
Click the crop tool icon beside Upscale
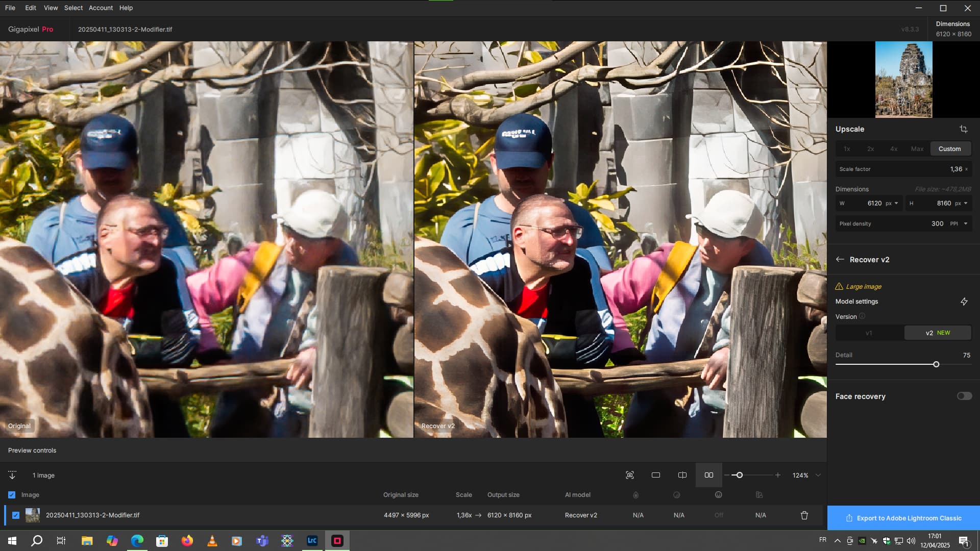coord(963,129)
